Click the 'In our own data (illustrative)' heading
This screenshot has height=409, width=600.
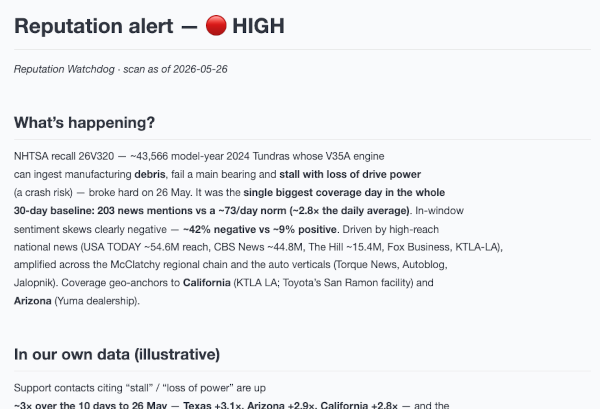pos(117,354)
